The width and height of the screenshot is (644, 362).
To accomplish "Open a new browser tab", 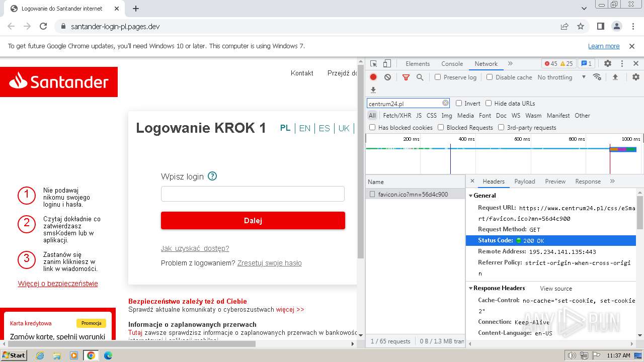I will [x=136, y=9].
